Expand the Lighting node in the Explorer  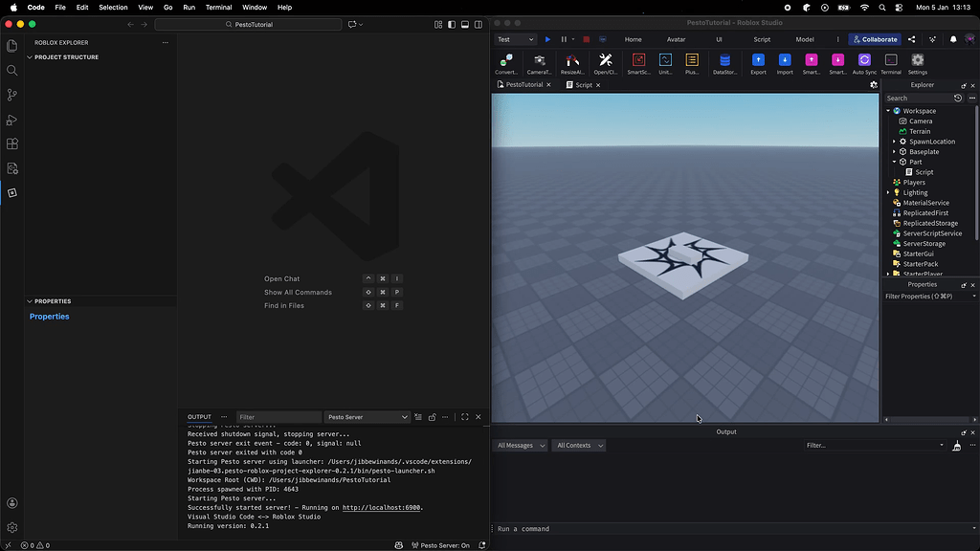click(888, 192)
